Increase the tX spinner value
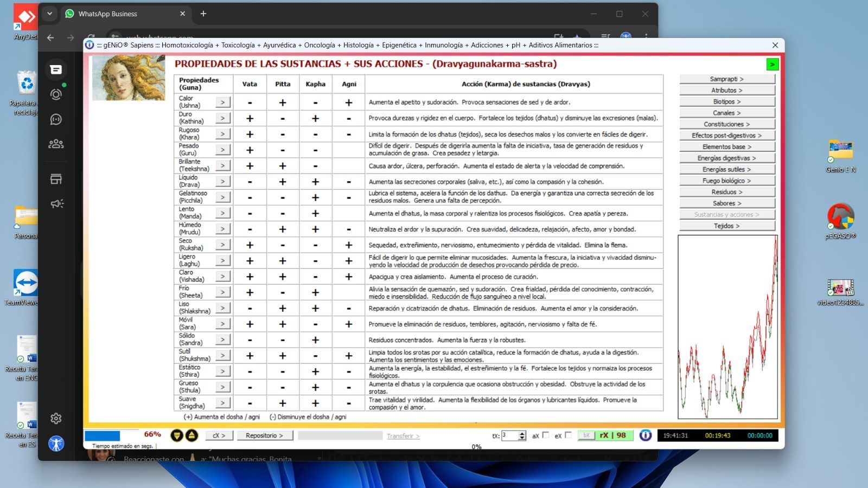 pyautogui.click(x=522, y=433)
